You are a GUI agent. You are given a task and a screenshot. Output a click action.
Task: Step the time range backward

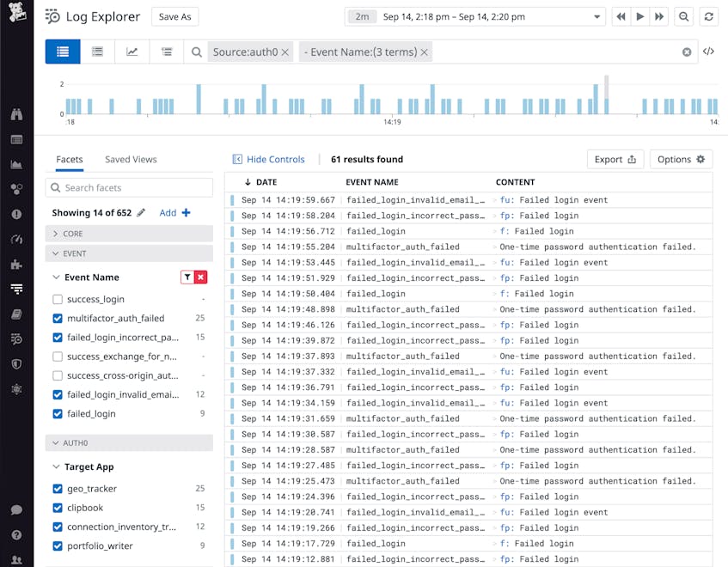coord(621,16)
